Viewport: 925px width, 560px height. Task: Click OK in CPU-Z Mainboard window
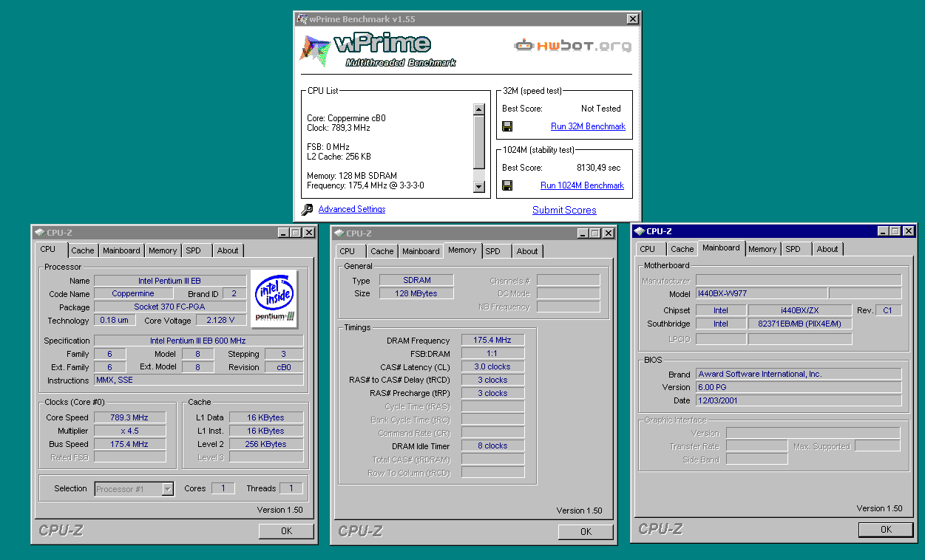click(x=886, y=530)
